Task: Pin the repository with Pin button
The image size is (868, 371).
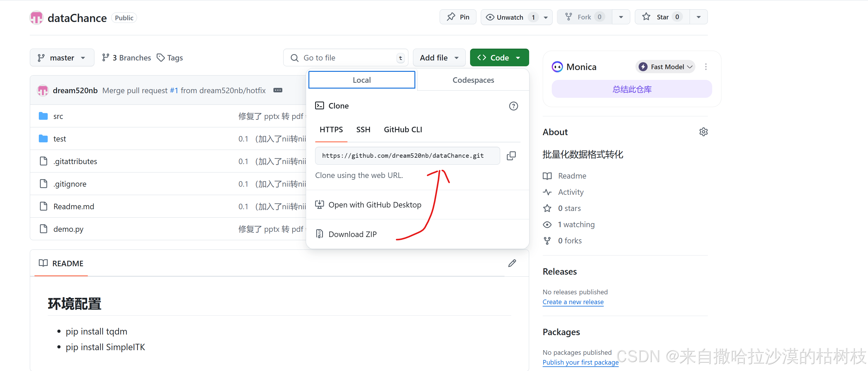Action: pyautogui.click(x=458, y=17)
